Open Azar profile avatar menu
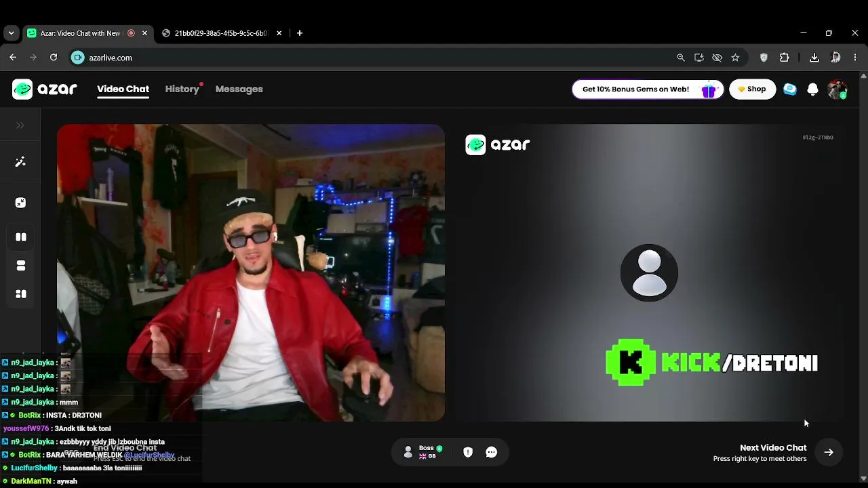The height and width of the screenshot is (488, 868). click(x=837, y=89)
